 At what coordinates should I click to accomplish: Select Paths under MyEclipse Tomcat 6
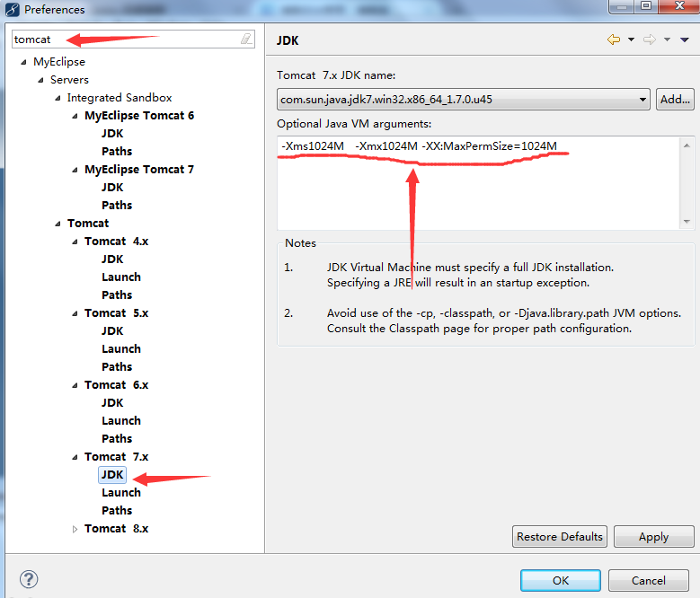click(x=117, y=151)
